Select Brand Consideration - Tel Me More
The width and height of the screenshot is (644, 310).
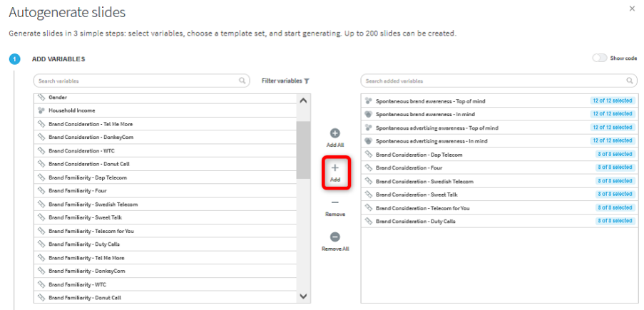(165, 124)
